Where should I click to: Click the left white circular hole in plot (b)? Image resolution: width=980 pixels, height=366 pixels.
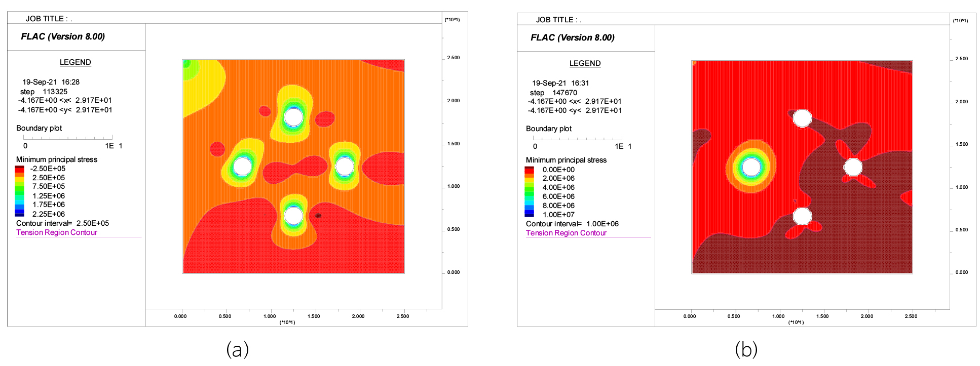pyautogui.click(x=751, y=167)
